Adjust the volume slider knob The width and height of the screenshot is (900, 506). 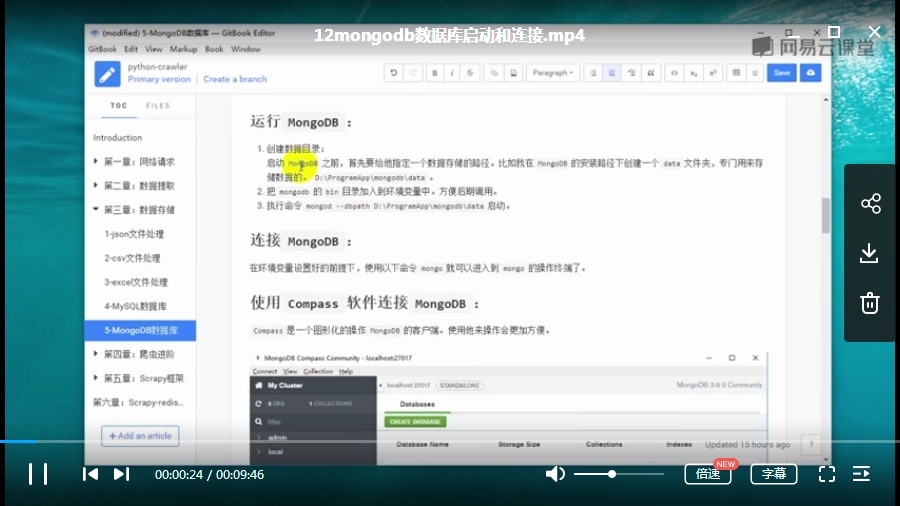point(612,474)
